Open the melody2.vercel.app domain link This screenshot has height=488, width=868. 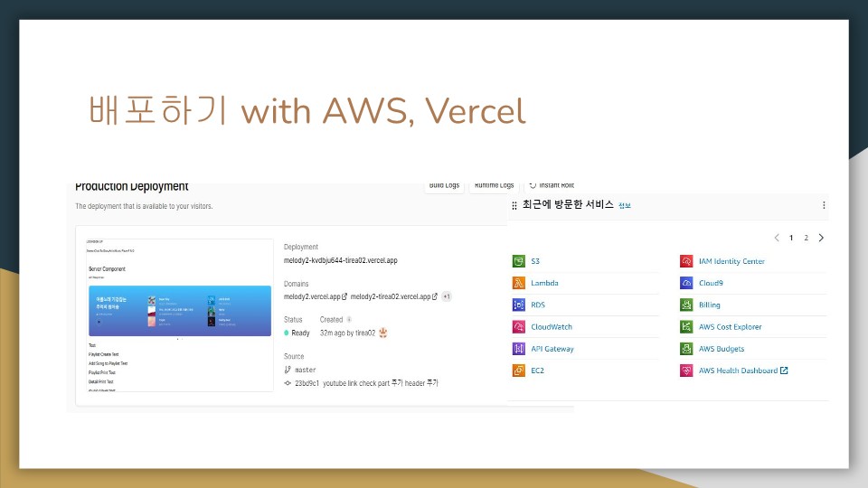pyautogui.click(x=312, y=296)
